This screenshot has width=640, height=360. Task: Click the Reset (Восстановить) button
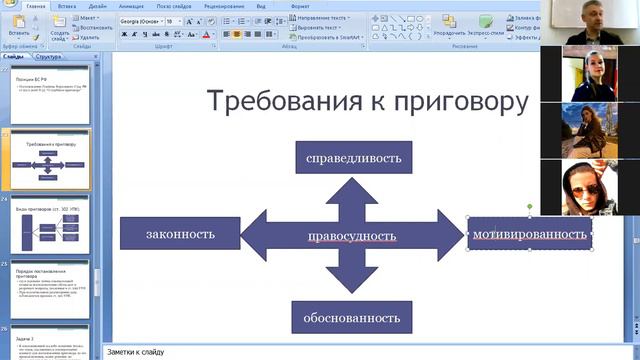pos(92,28)
